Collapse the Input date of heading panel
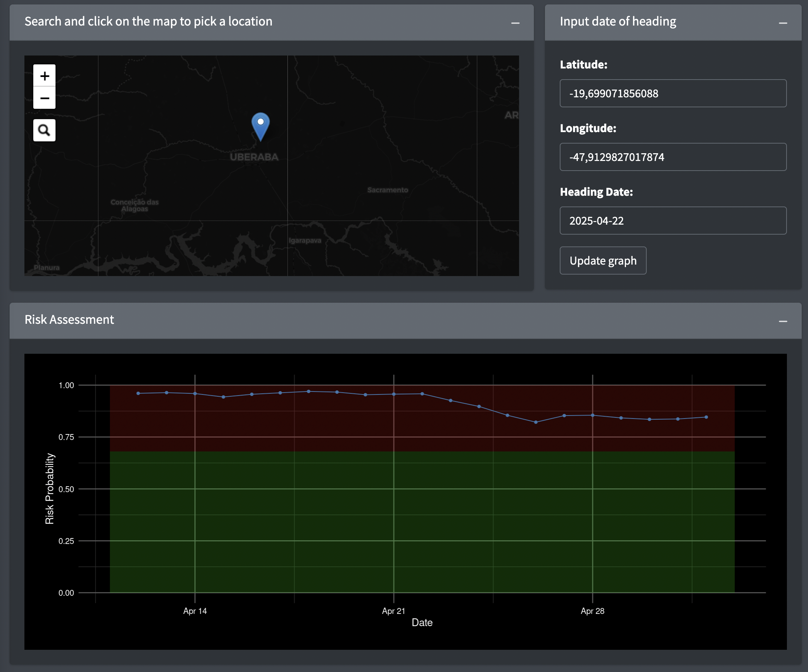 (782, 23)
